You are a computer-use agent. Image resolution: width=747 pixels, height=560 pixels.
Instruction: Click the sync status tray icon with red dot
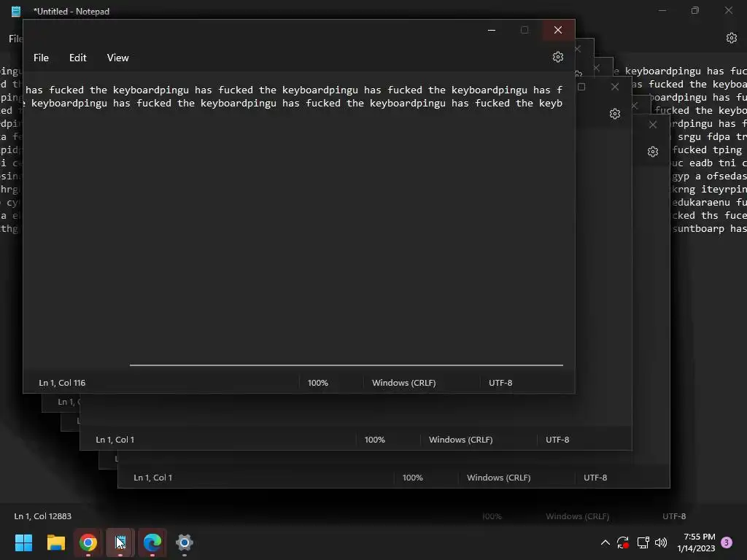tap(623, 542)
